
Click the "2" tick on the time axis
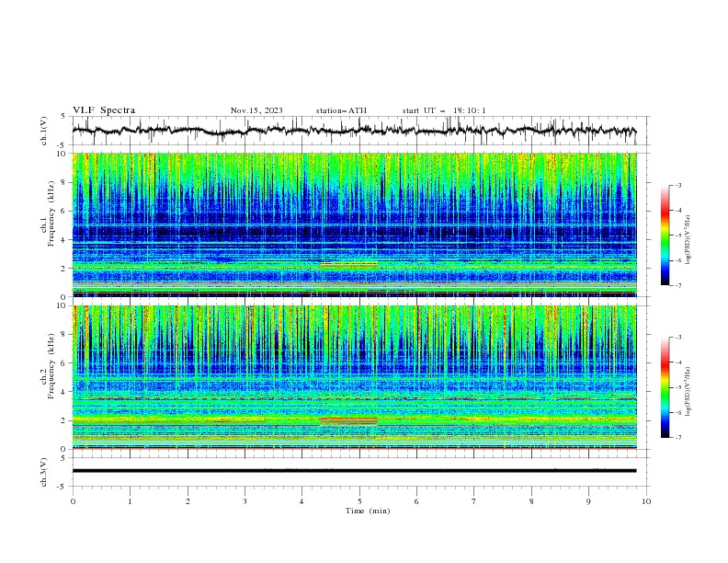188,501
